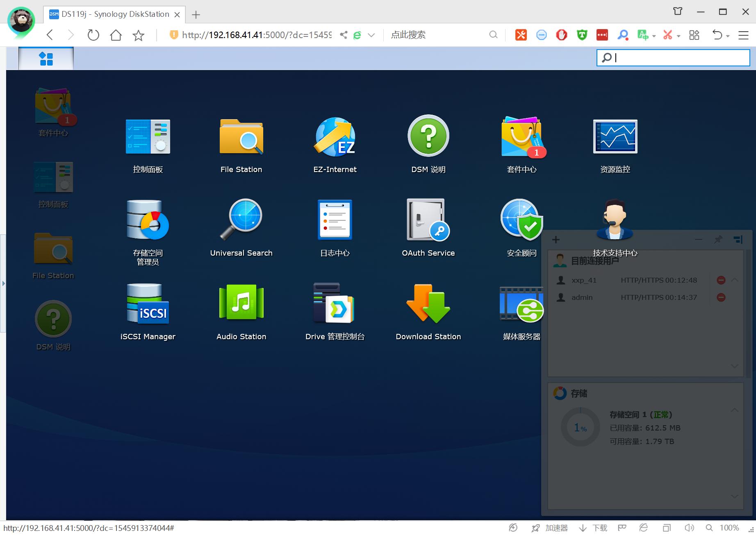Click up chevron in 存储 widget
The height and width of the screenshot is (535, 756).
point(735,410)
